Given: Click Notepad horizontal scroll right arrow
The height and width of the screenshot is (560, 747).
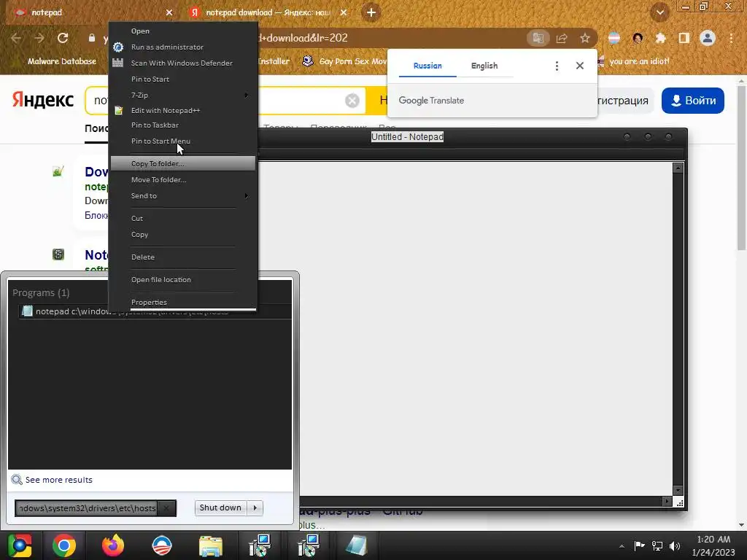Looking at the screenshot, I should coord(667,502).
